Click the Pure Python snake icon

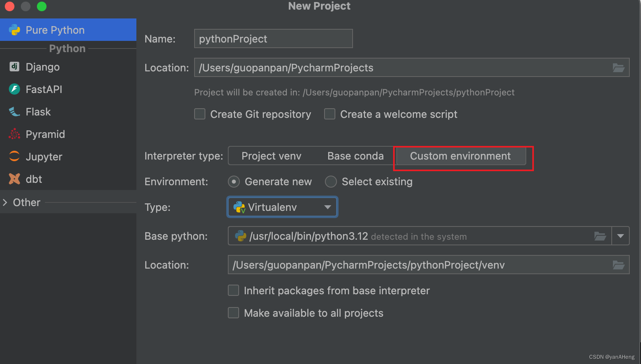[x=14, y=30]
